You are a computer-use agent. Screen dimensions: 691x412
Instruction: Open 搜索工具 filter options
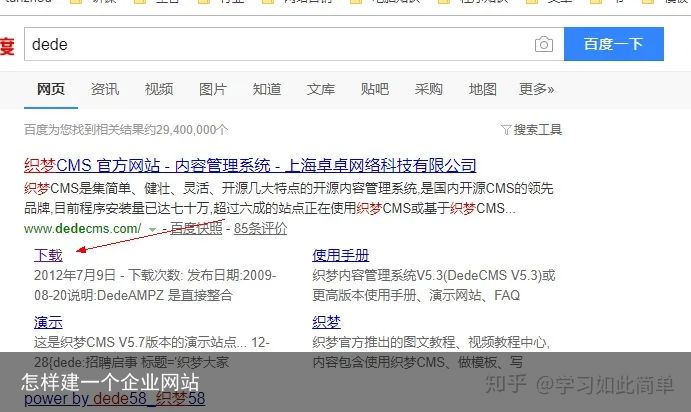[x=531, y=130]
